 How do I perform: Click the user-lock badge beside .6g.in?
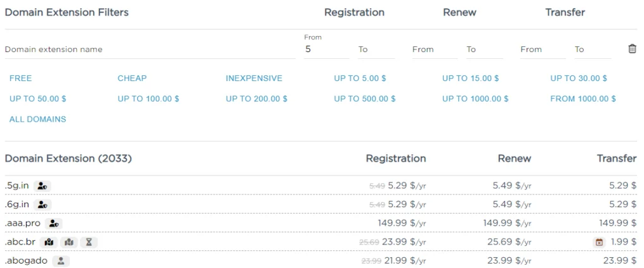click(x=43, y=205)
